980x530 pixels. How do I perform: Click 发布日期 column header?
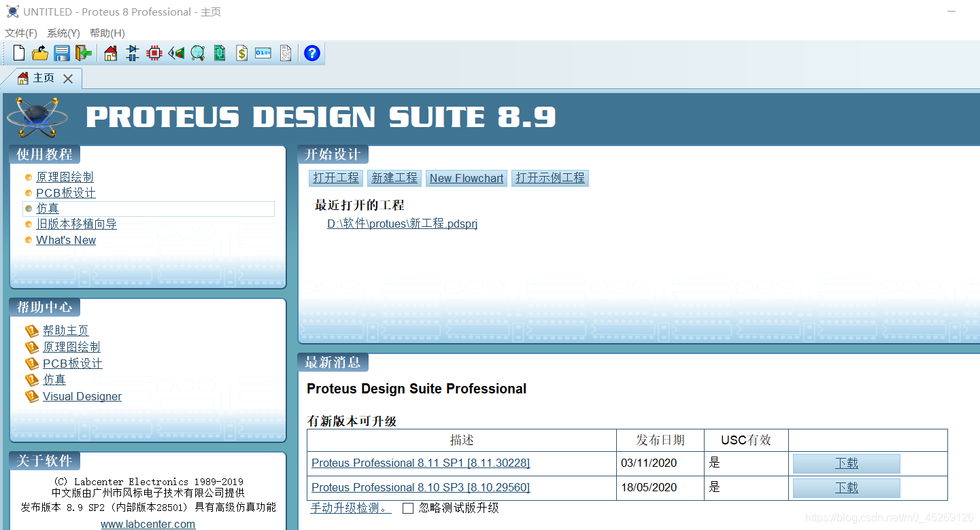point(660,440)
